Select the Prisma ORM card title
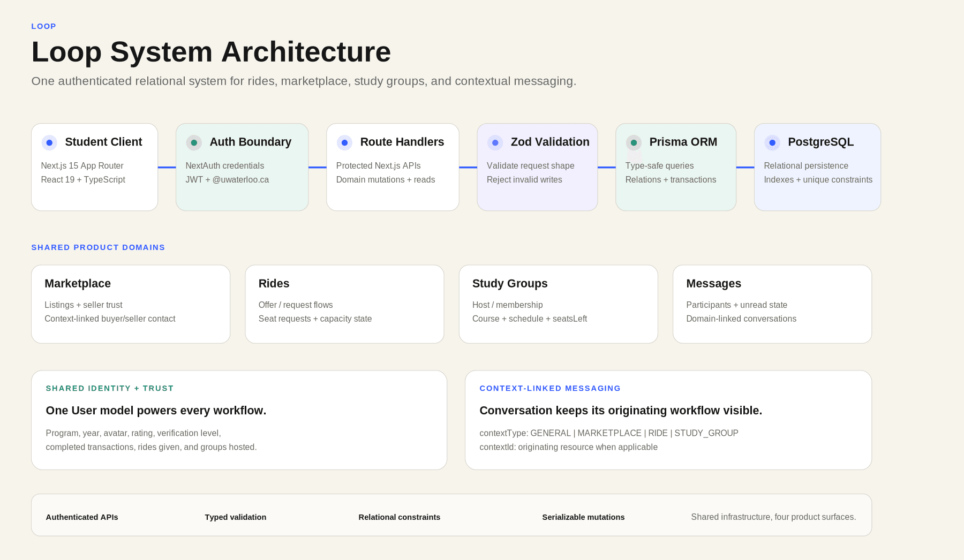 pyautogui.click(x=683, y=142)
